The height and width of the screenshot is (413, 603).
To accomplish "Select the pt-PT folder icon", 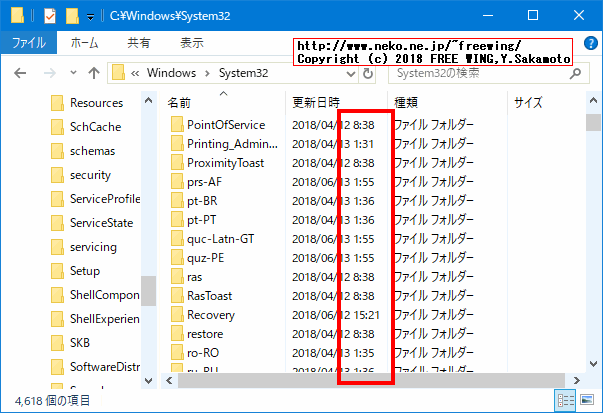I will tap(177, 220).
